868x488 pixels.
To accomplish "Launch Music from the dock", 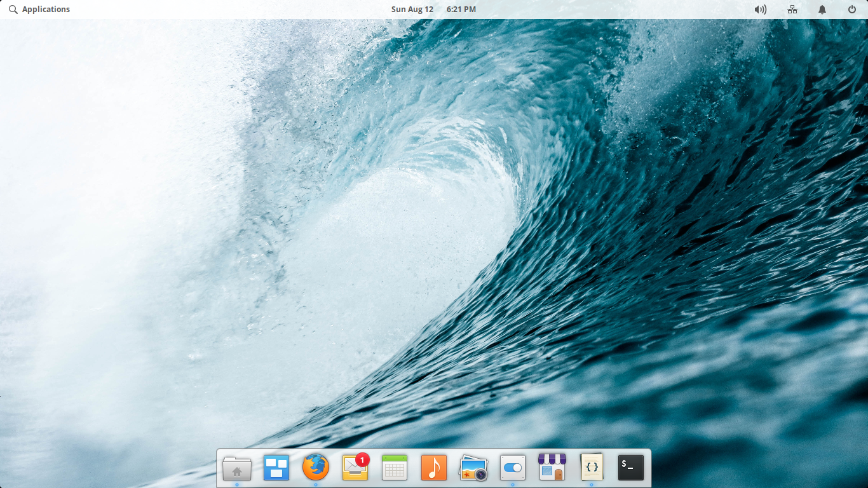I will coord(434,468).
